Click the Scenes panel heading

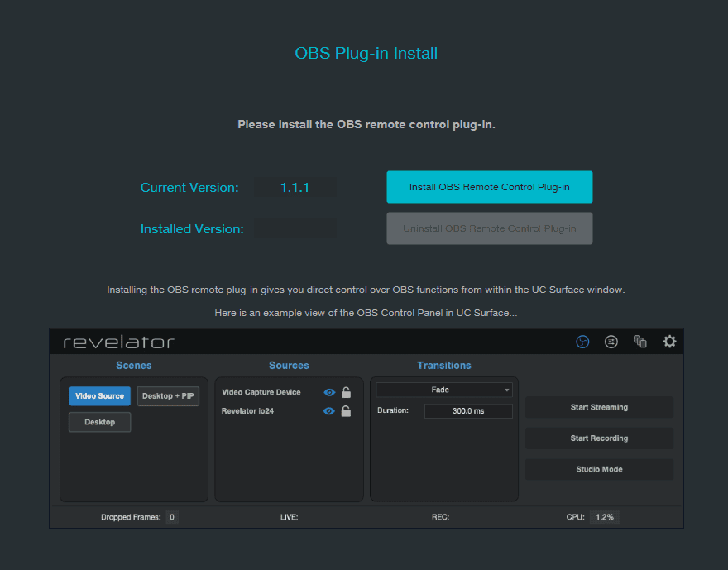click(x=134, y=366)
